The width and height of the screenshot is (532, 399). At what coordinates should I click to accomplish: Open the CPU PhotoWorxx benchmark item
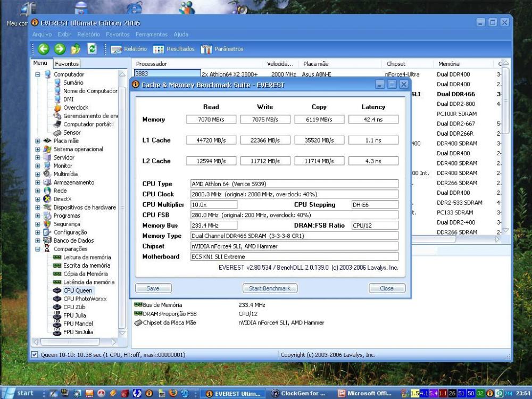coord(85,299)
